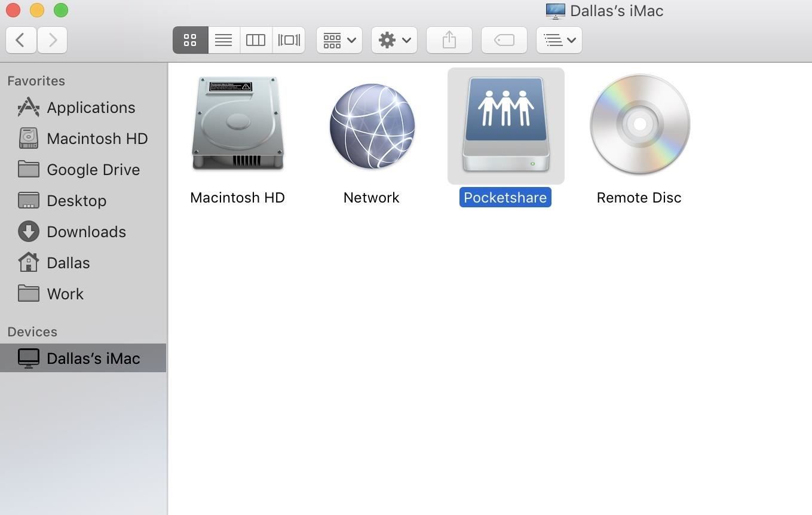
Task: Click the hard disk icon in sidebar
Action: pyautogui.click(x=28, y=139)
